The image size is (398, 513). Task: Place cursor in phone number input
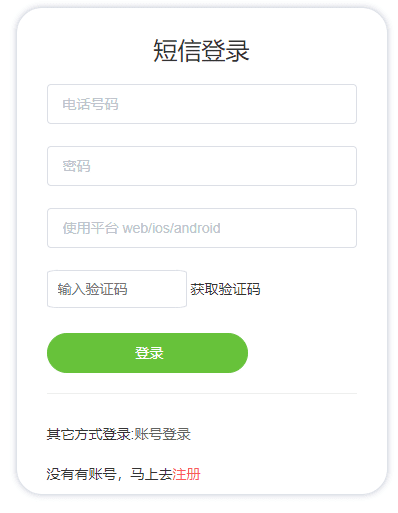(202, 104)
